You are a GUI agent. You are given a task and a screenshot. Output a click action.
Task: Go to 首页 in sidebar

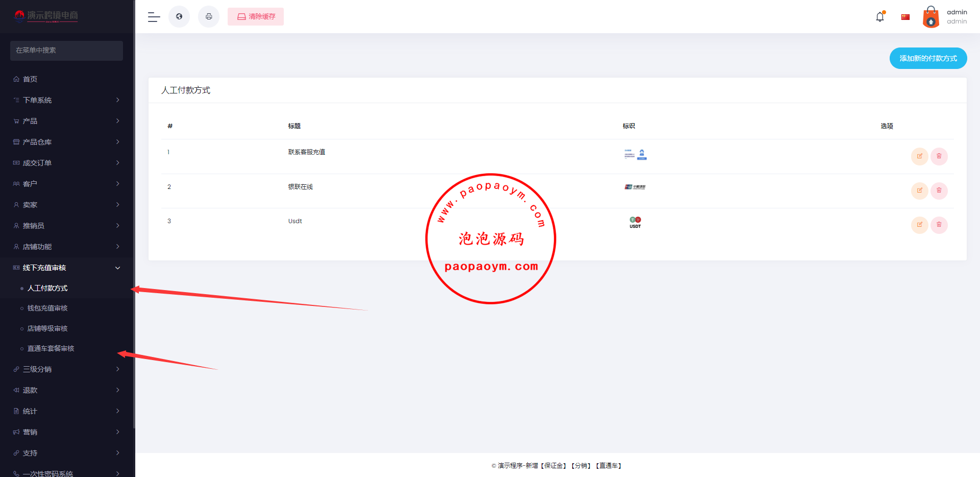[30, 79]
